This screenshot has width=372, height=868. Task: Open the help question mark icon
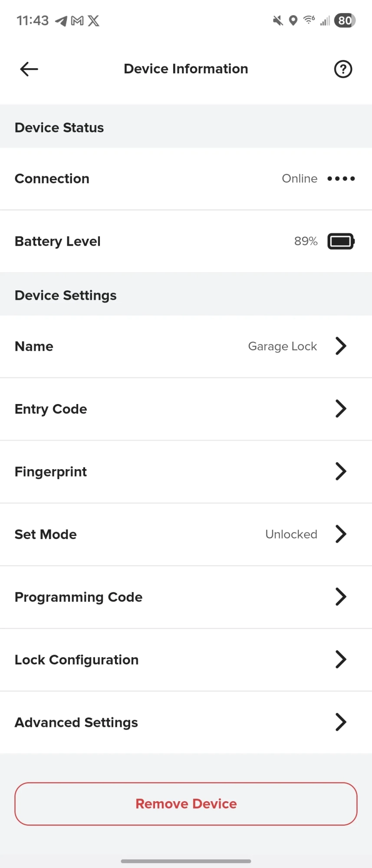point(343,69)
